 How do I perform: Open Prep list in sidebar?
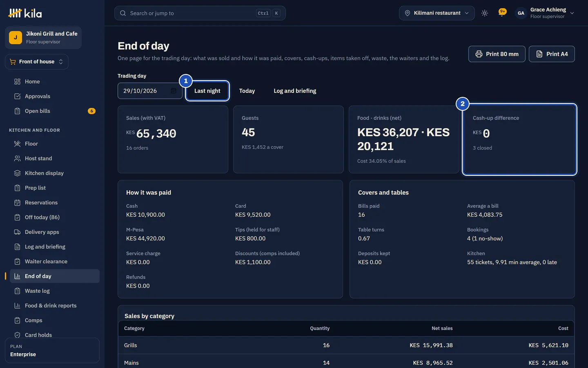click(x=55, y=188)
